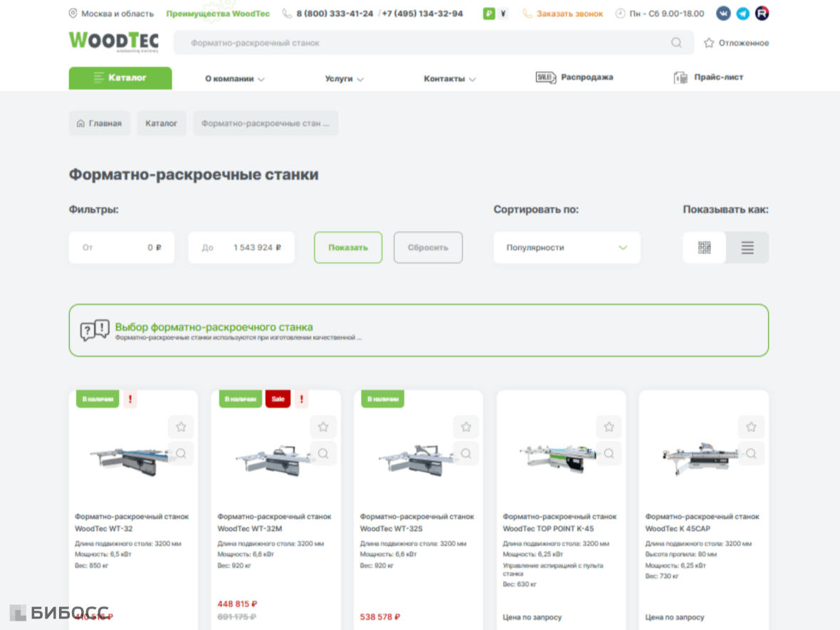Click exclamation badge on WT-32 card
Screen dimensions: 840x630
(x=130, y=399)
